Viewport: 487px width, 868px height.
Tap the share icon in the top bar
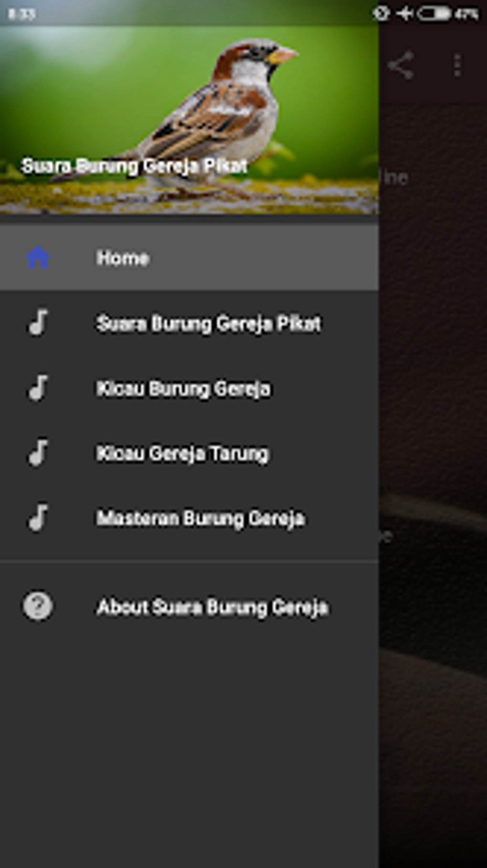[401, 65]
